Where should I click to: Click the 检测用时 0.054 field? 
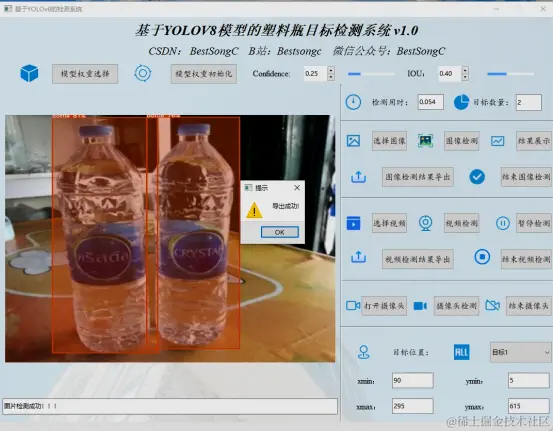(x=431, y=102)
